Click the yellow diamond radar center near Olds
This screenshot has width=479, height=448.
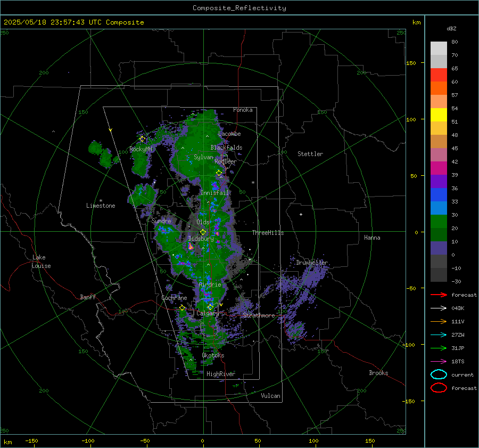click(203, 232)
